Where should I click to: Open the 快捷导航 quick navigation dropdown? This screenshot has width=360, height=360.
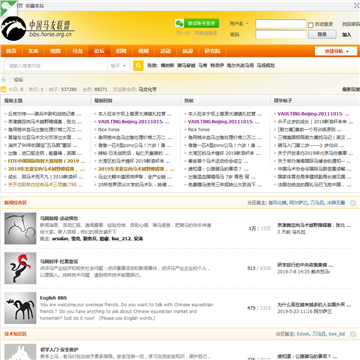point(336,51)
